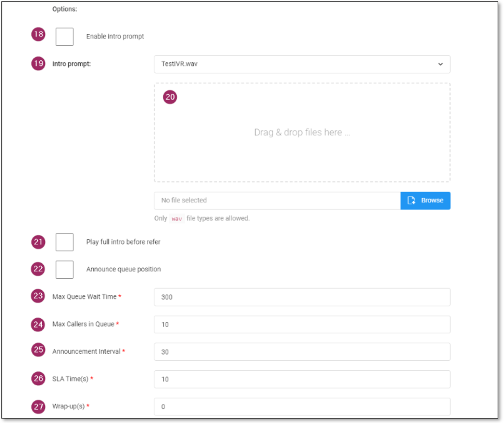Toggle Announce queue position checkbox

tap(64, 269)
